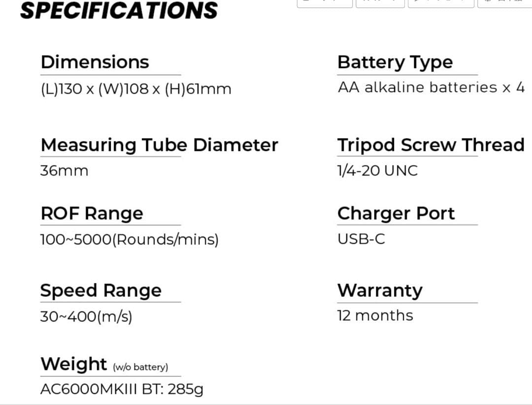The width and height of the screenshot is (532, 405).
Task: Click the 12 months warranty value
Action: click(x=375, y=315)
